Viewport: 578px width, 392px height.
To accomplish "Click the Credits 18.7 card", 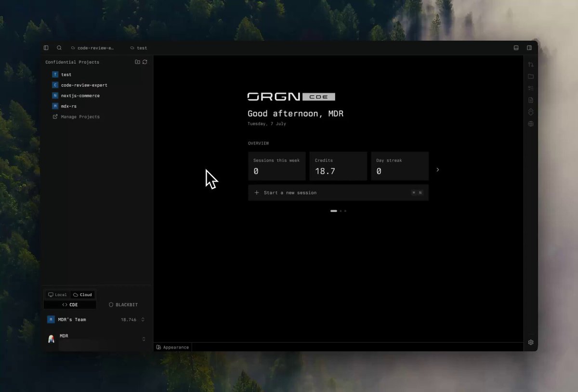I will tap(338, 166).
